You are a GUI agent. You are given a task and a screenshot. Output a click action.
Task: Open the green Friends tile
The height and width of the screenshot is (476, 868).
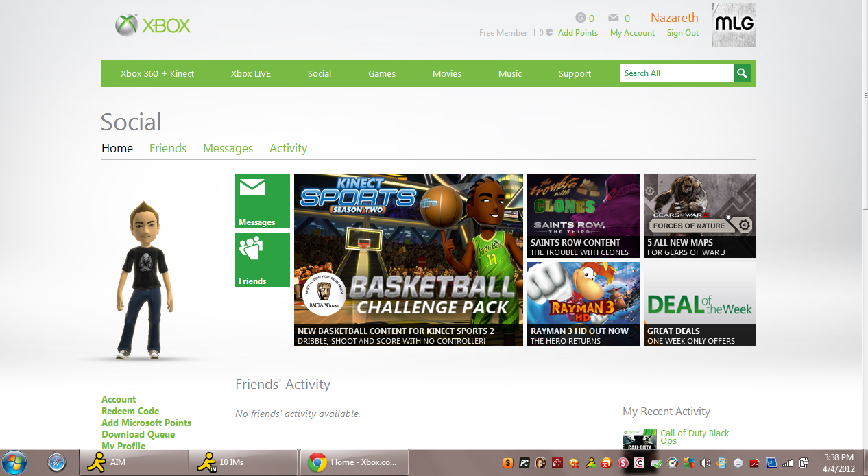pyautogui.click(x=263, y=260)
